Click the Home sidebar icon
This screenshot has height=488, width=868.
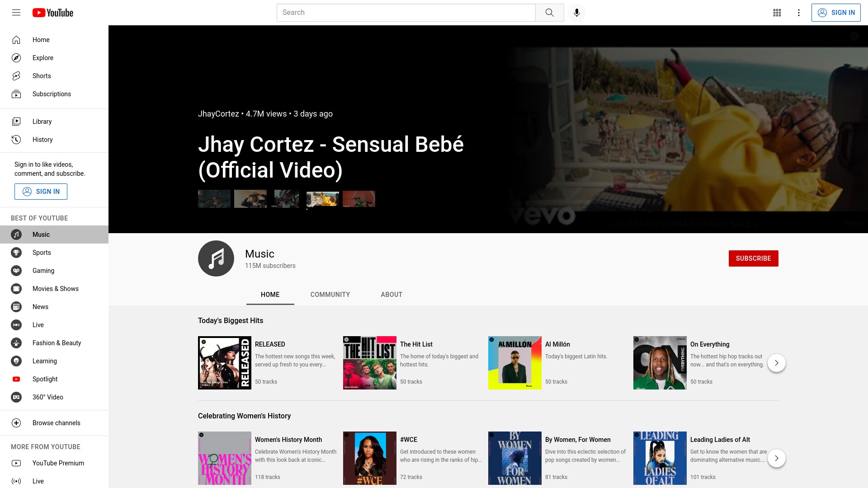point(16,40)
